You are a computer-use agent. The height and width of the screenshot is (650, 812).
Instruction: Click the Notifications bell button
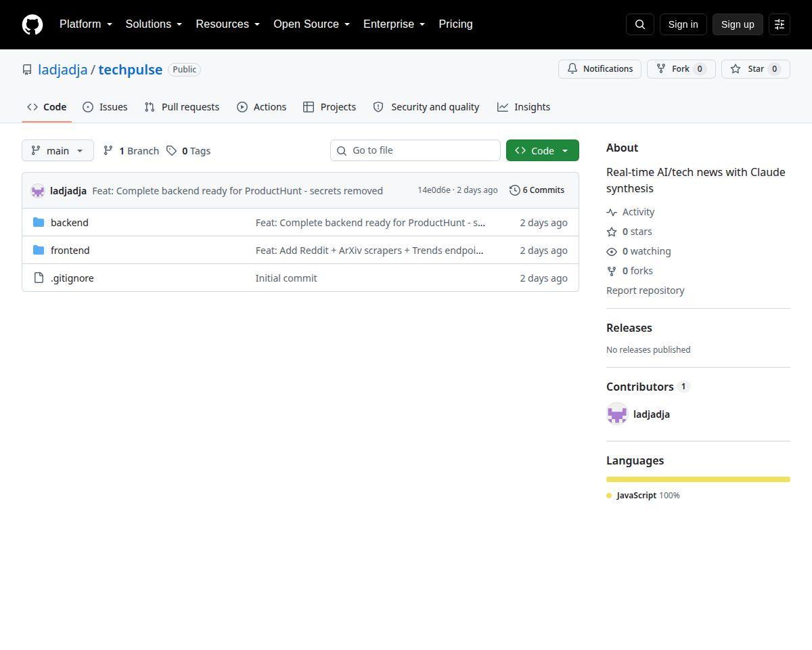[600, 69]
